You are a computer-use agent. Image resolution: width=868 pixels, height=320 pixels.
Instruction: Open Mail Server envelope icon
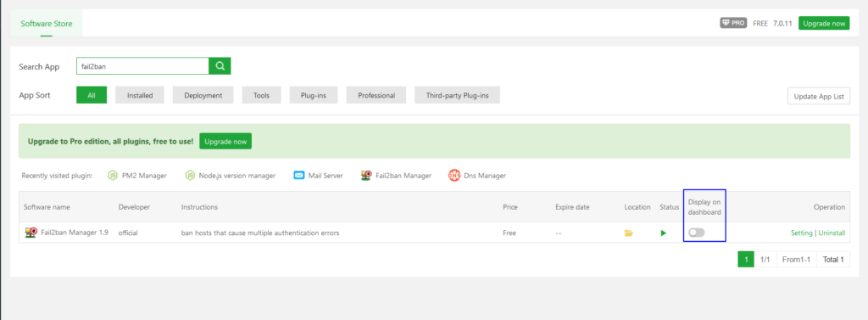(x=299, y=175)
